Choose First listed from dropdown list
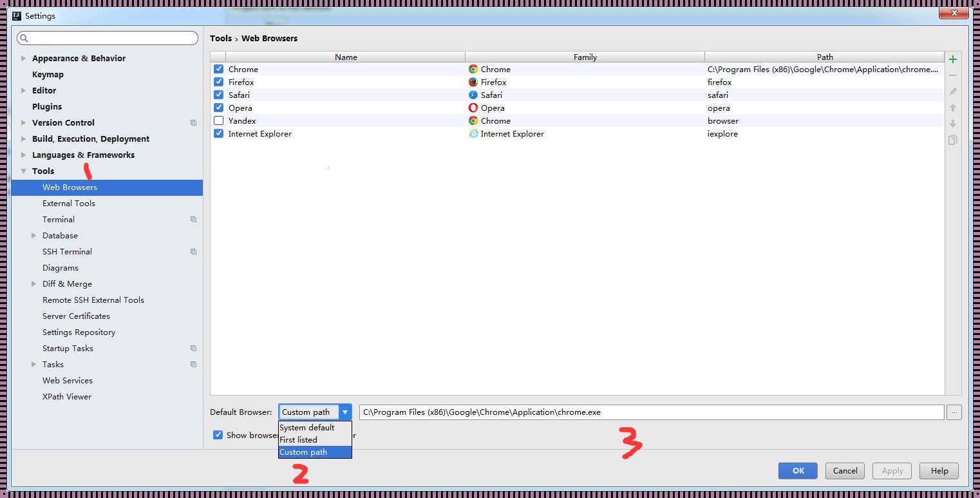The width and height of the screenshot is (980, 498). [315, 439]
